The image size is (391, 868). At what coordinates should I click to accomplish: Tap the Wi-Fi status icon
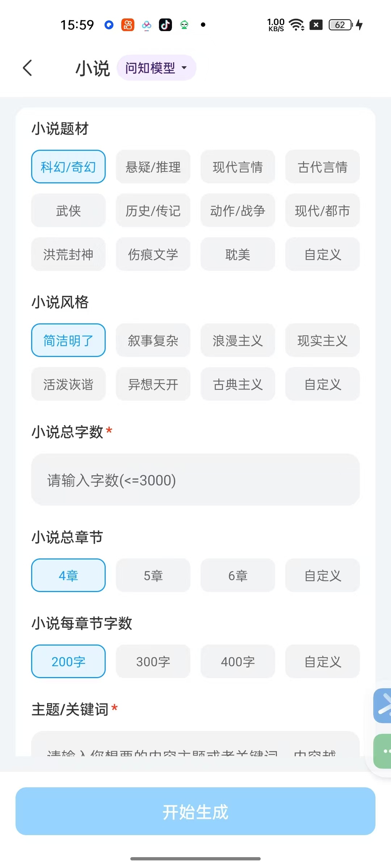[x=297, y=25]
